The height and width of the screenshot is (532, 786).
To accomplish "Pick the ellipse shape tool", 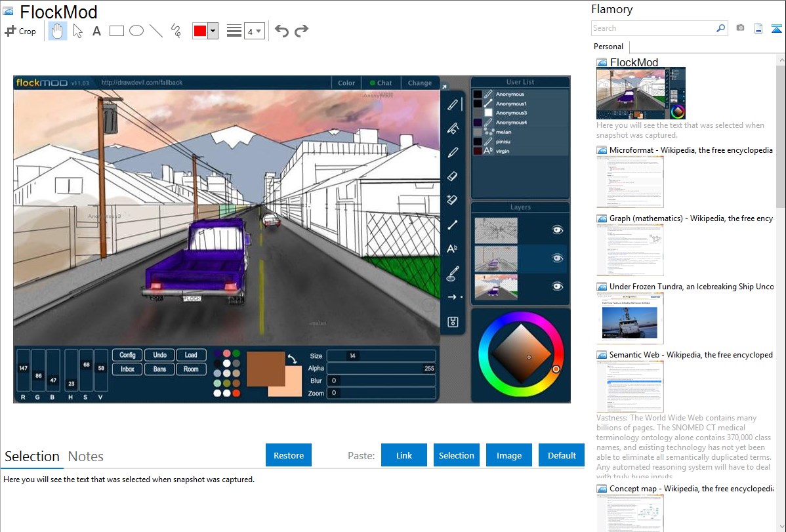I will coord(136,31).
